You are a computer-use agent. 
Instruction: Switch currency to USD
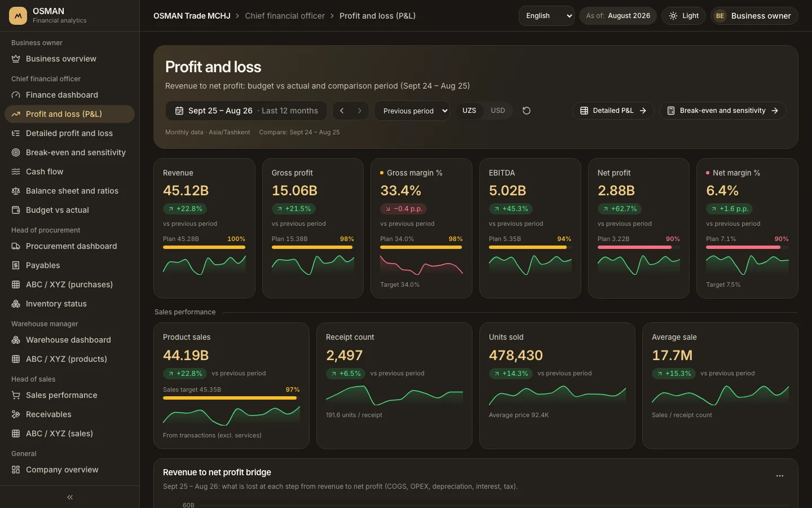[x=498, y=111]
